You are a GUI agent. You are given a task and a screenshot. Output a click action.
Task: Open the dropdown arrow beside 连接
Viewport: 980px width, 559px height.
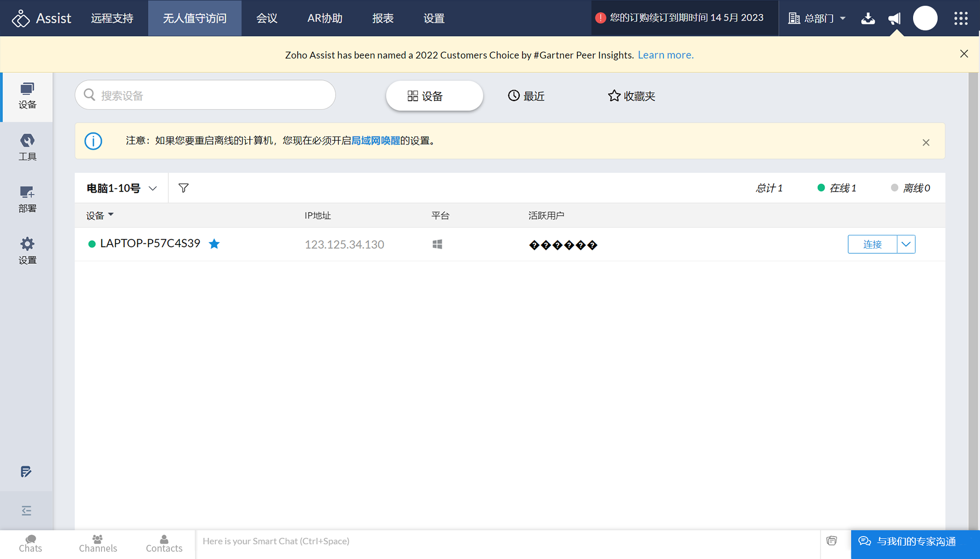906,244
